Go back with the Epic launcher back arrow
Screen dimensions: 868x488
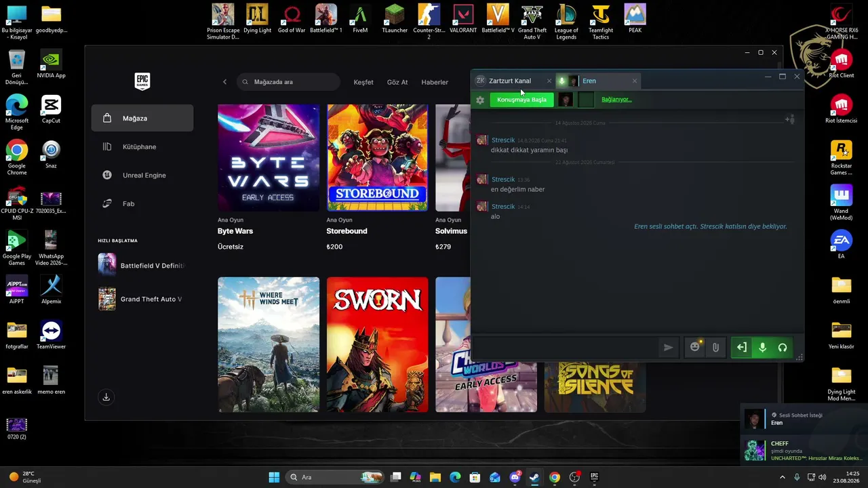[225, 82]
